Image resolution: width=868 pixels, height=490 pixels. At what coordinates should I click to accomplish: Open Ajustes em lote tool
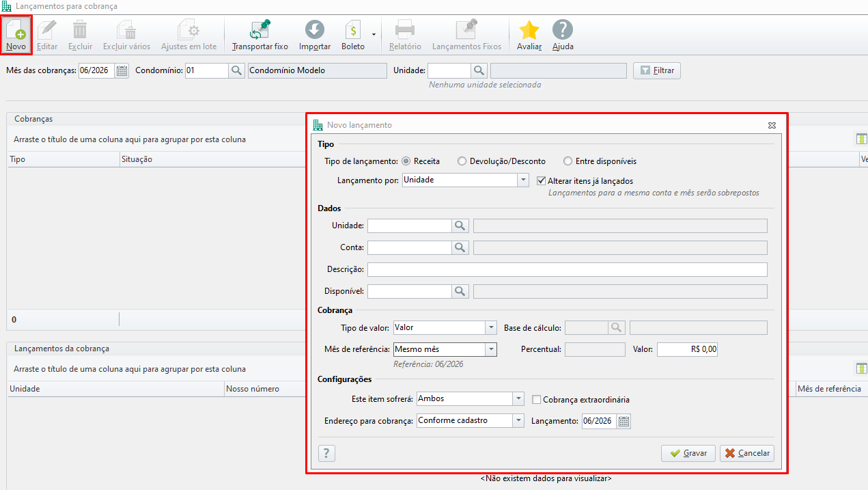[x=188, y=34]
